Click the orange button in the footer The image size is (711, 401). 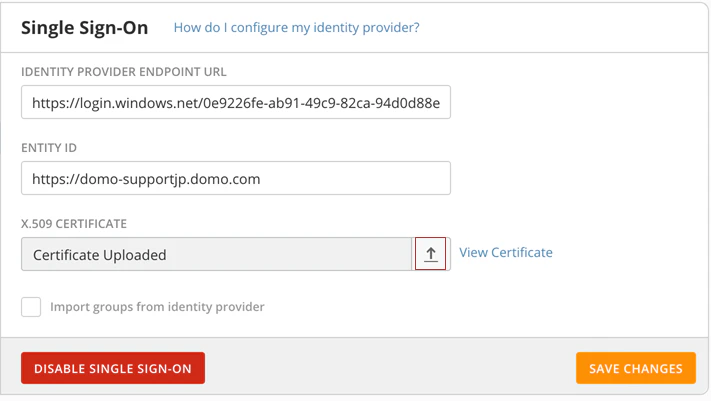point(636,368)
